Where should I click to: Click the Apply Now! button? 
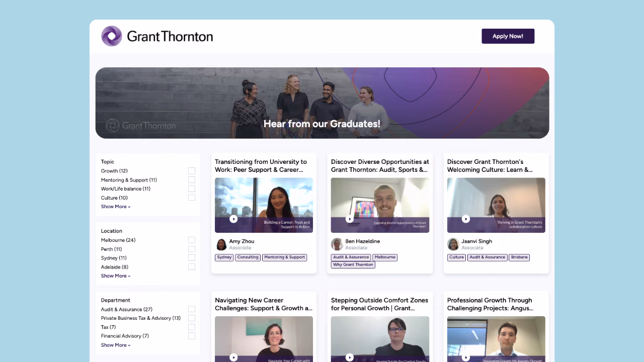click(x=508, y=36)
